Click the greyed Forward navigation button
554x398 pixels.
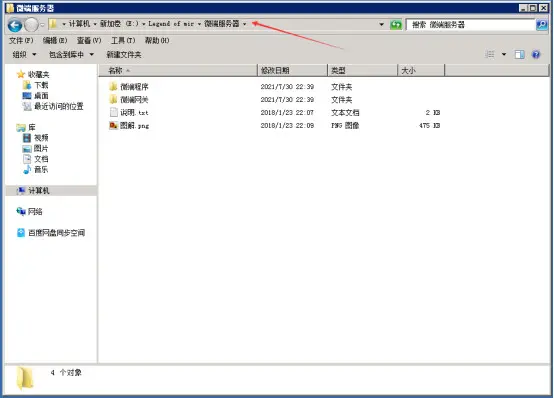coord(31,25)
